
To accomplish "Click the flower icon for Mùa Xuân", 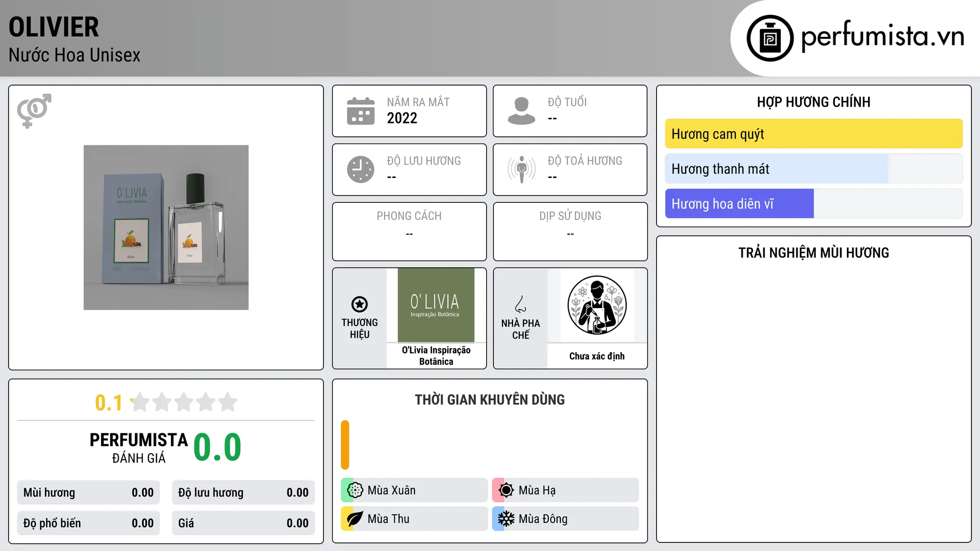I will [355, 490].
